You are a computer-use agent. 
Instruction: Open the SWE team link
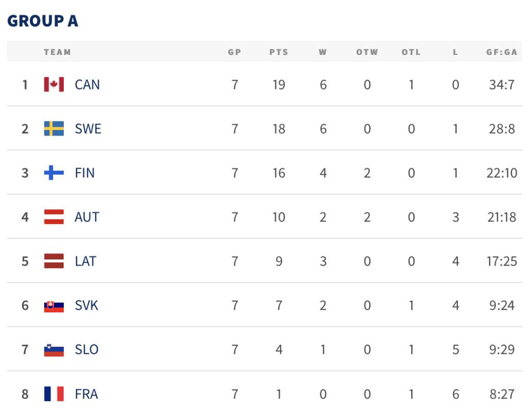[88, 128]
